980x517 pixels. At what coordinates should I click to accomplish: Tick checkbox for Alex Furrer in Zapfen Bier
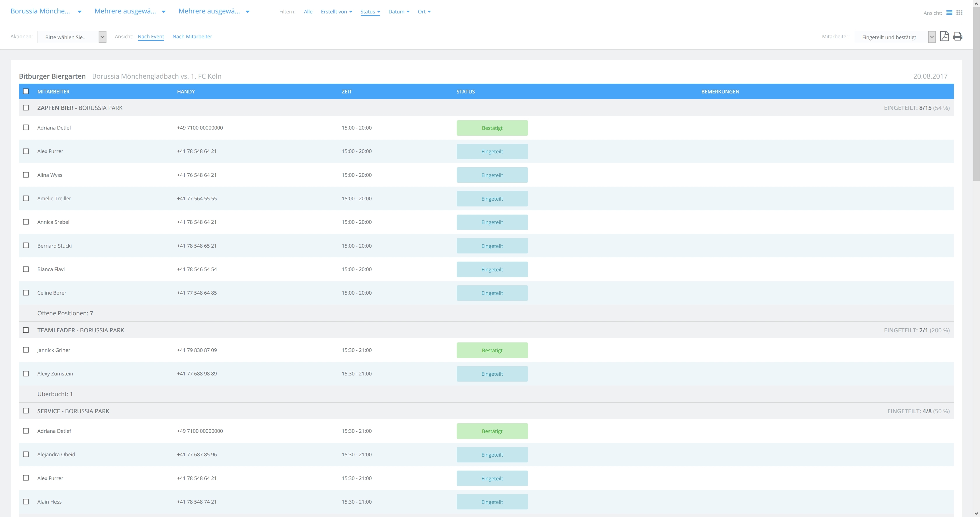(x=26, y=151)
